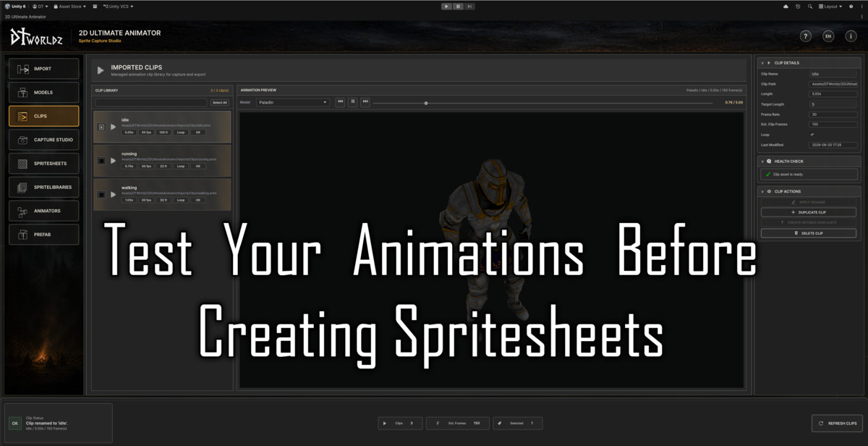Click the Selected count indicator in the status bar

(x=516, y=423)
